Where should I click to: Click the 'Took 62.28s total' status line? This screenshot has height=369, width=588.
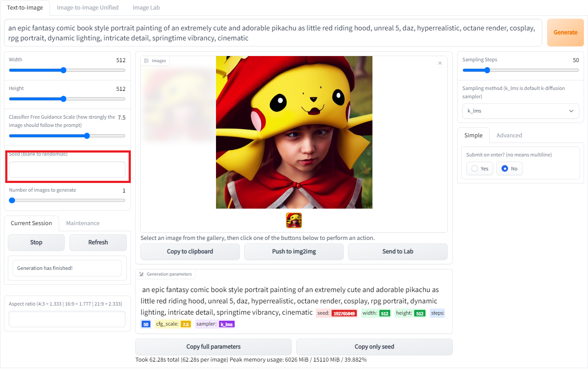click(251, 360)
